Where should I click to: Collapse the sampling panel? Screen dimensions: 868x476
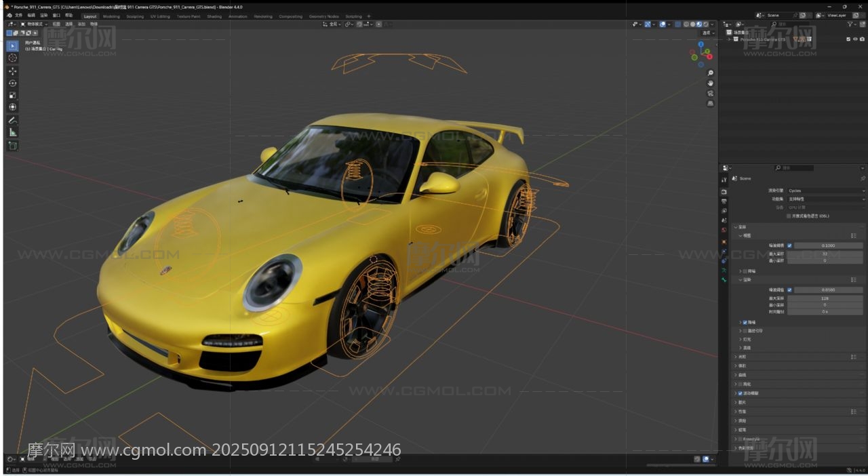coord(735,227)
